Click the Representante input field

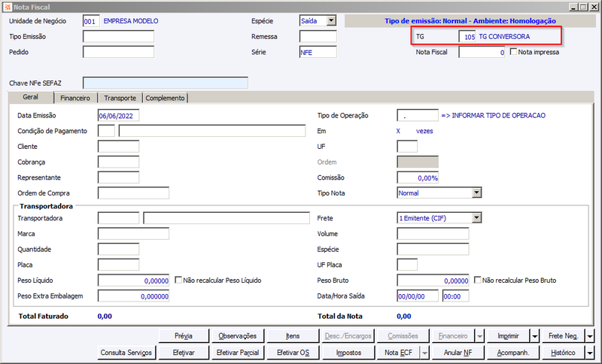point(118,177)
